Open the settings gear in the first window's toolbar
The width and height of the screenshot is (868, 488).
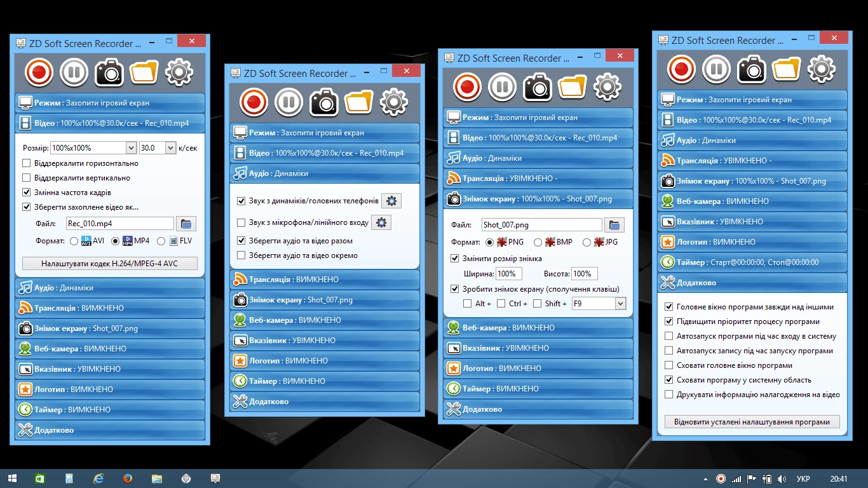(x=179, y=72)
